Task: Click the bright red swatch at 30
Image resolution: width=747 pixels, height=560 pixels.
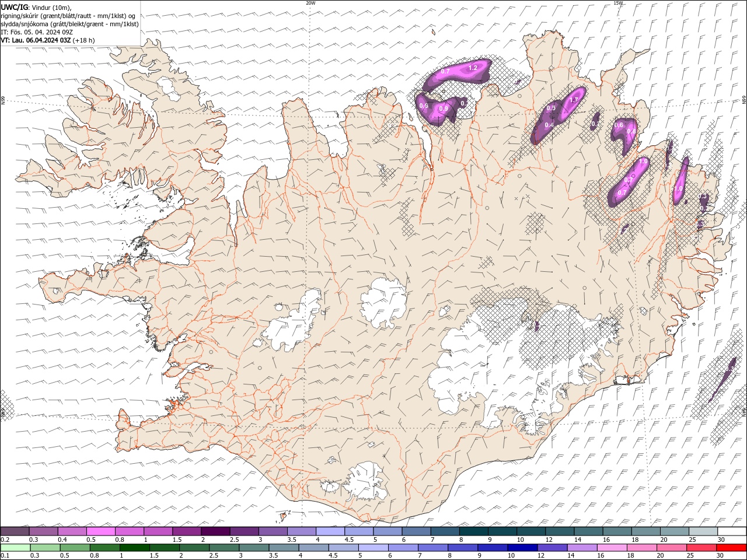Action: (x=731, y=548)
